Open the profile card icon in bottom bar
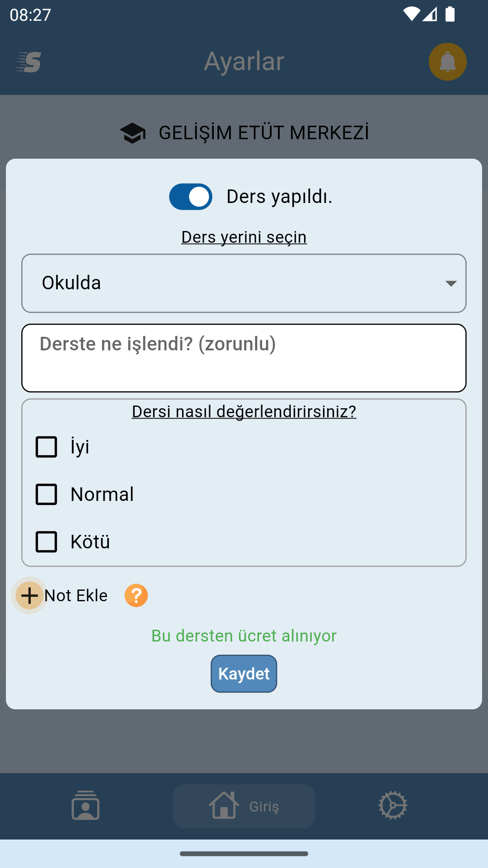Image resolution: width=488 pixels, height=868 pixels. (85, 806)
